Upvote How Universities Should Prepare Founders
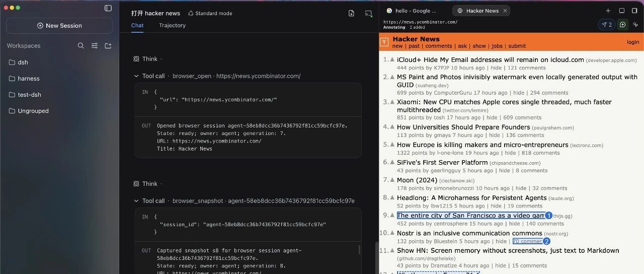Viewport: 644px width, 274px height. point(393,127)
